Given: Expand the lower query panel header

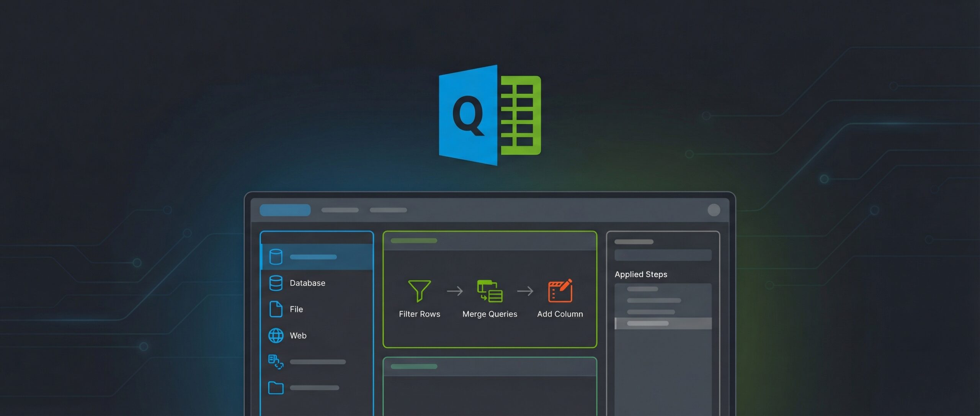Looking at the screenshot, I should pos(413,366).
